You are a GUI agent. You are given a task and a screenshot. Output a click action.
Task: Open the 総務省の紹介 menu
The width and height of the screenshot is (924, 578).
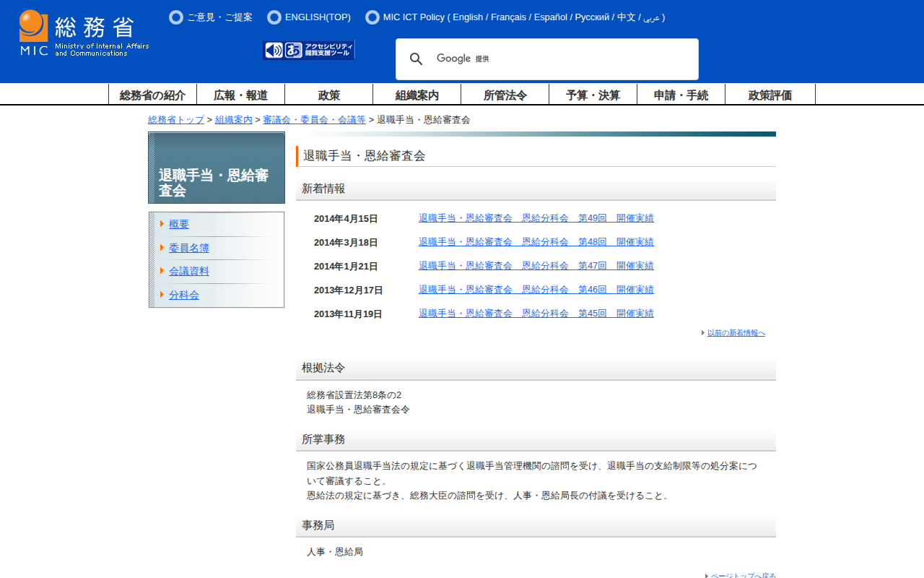pyautogui.click(x=152, y=95)
